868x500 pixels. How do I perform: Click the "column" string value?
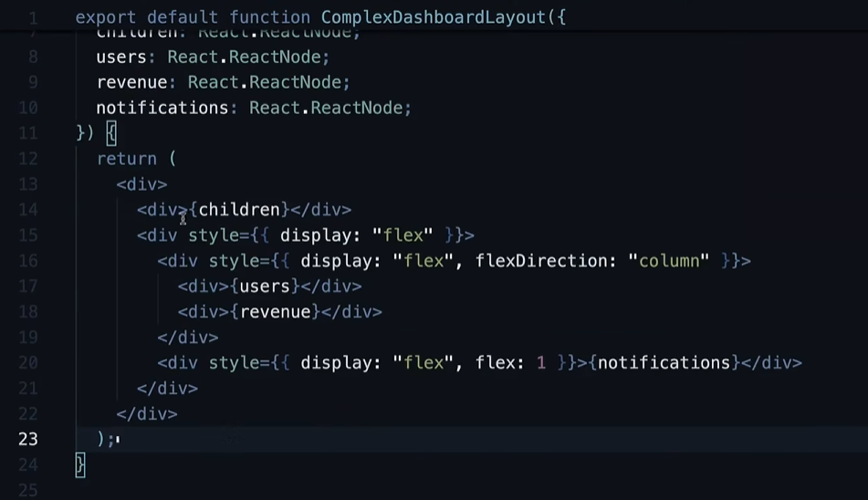pos(668,261)
